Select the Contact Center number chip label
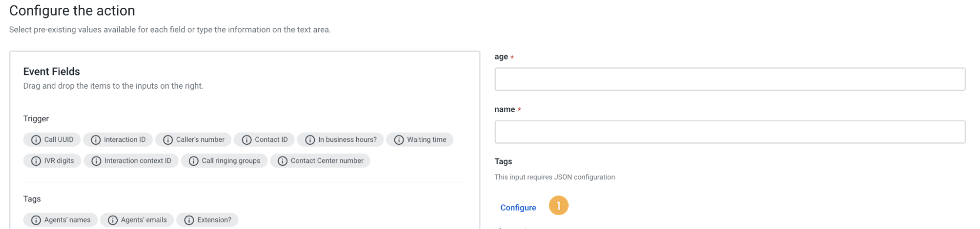 pos(327,161)
